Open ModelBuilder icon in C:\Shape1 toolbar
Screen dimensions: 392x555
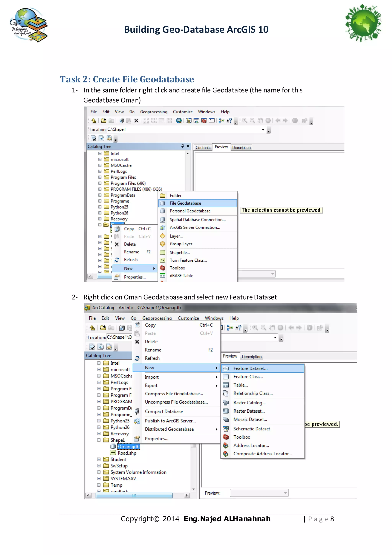click(x=221, y=121)
